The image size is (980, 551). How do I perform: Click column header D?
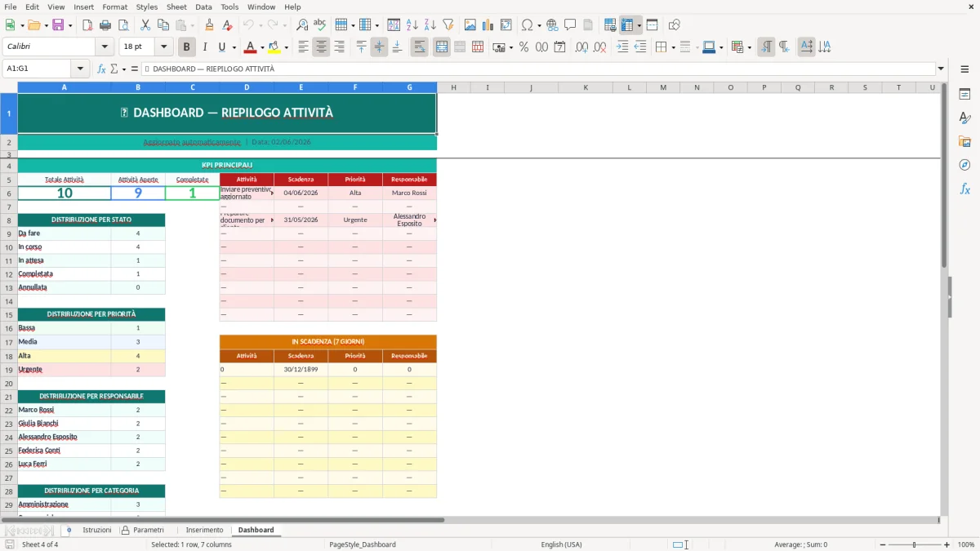coord(247,87)
